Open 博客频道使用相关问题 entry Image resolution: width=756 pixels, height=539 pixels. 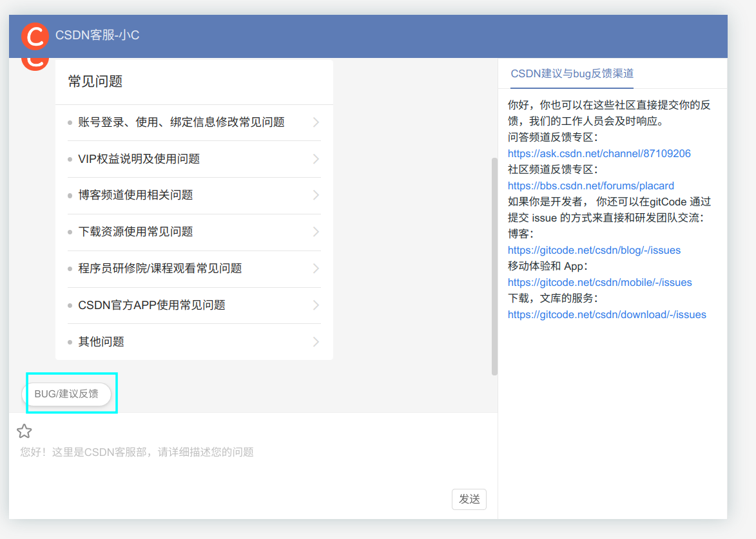point(194,195)
